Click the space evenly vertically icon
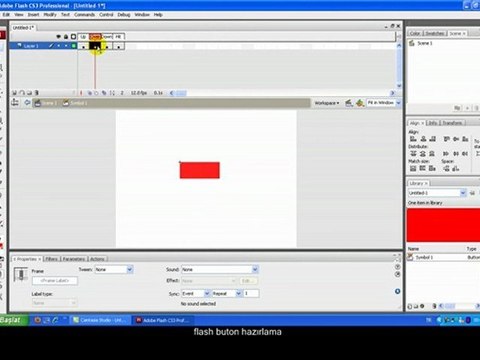480x360 pixels. click(x=446, y=169)
